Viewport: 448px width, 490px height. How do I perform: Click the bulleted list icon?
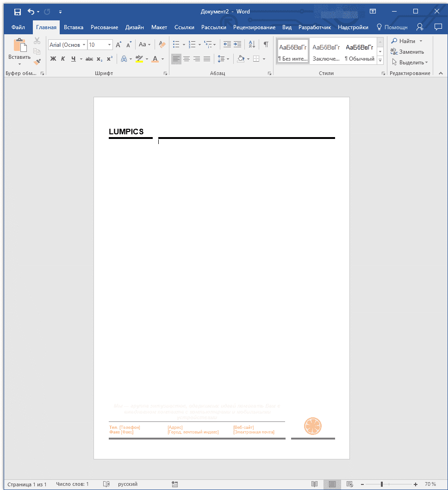tap(176, 44)
